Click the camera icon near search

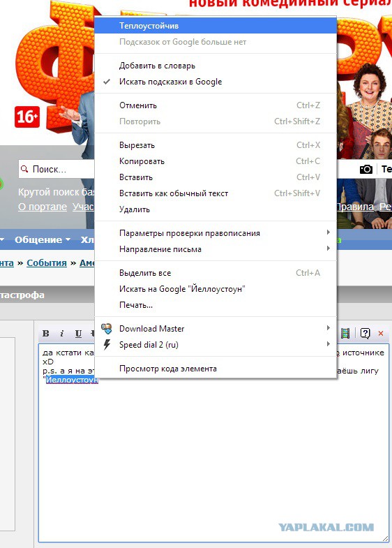[366, 169]
